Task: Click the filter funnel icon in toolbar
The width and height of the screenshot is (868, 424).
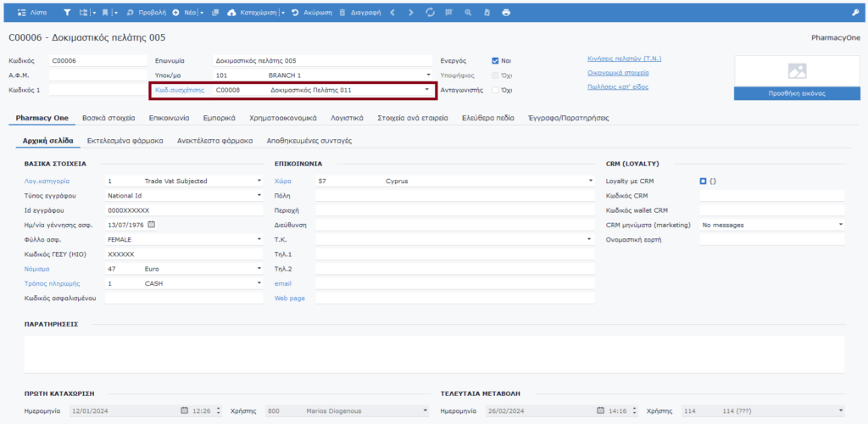Action: pyautogui.click(x=67, y=13)
